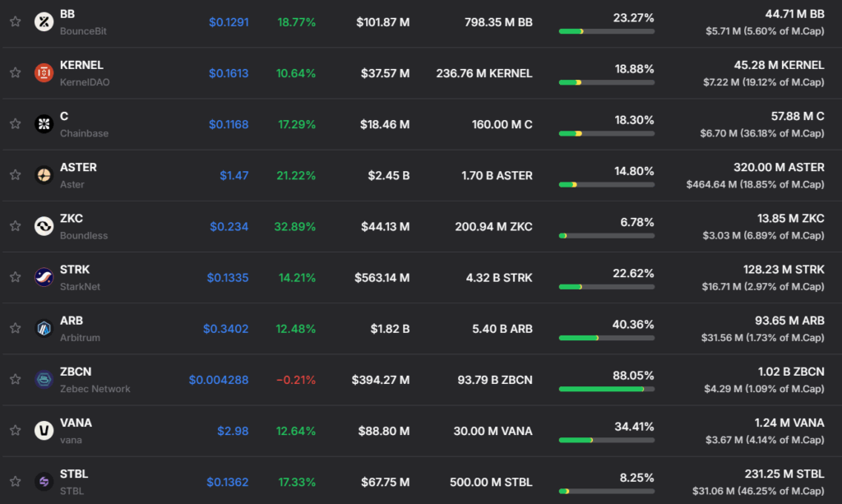The image size is (842, 504).
Task: Select the Chainbase logo
Action: click(44, 124)
